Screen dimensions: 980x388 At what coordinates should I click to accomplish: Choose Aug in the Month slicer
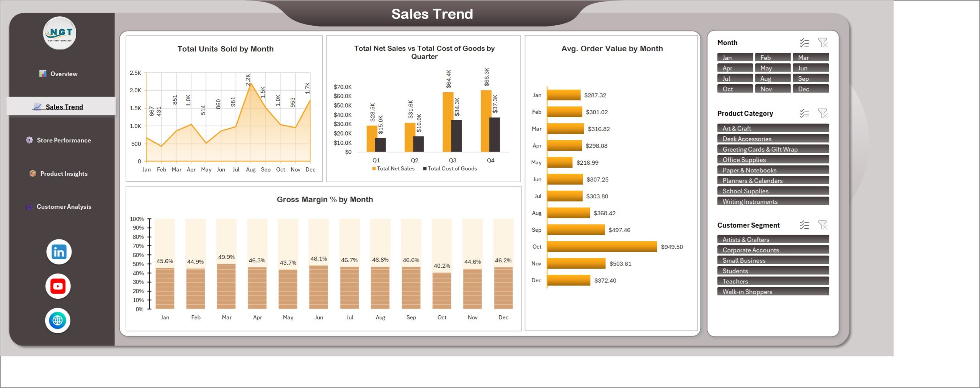tap(773, 78)
